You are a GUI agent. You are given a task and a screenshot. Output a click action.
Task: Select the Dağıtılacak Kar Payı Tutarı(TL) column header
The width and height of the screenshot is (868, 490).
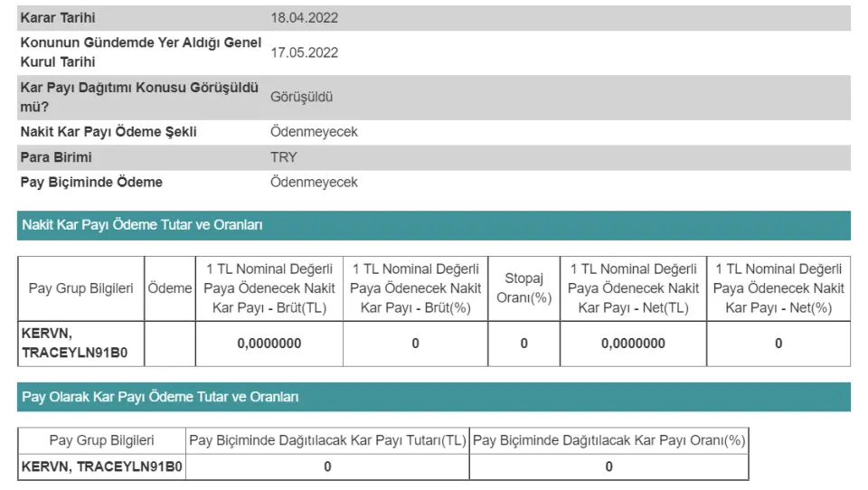pyautogui.click(x=327, y=440)
